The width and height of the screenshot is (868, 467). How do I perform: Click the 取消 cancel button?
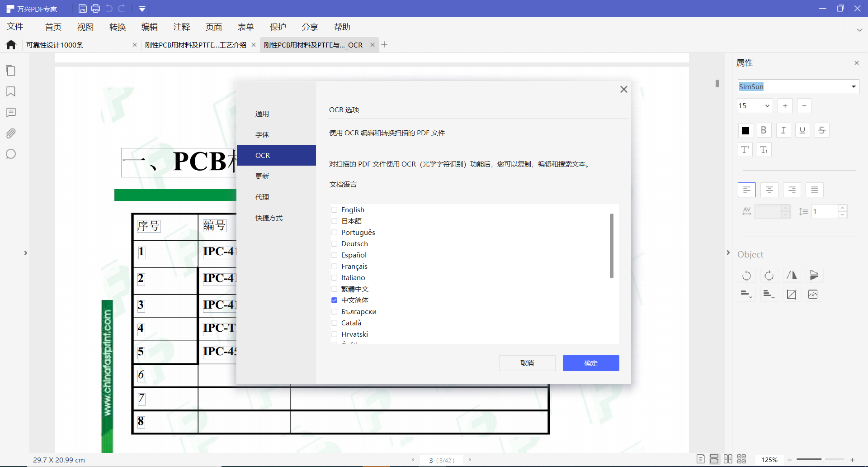(527, 363)
